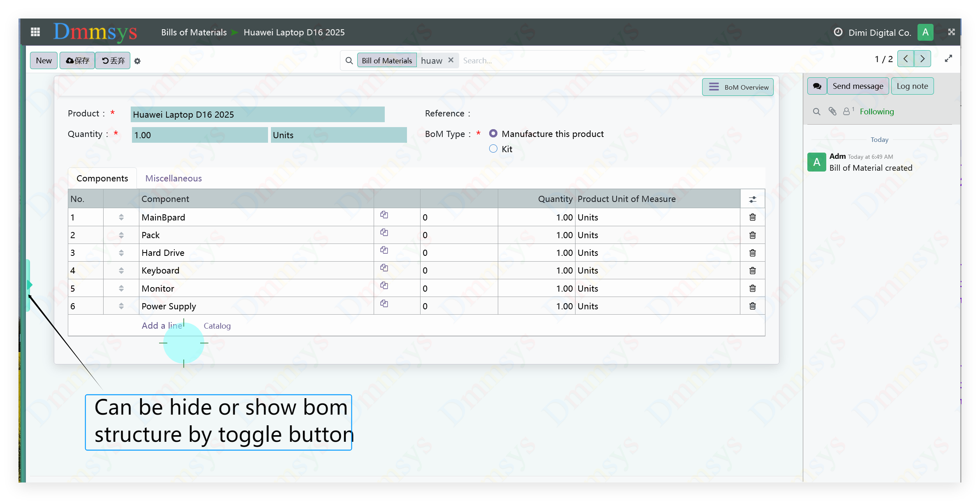Remove the huaw search filter
This screenshot has width=980, height=501.
451,60
